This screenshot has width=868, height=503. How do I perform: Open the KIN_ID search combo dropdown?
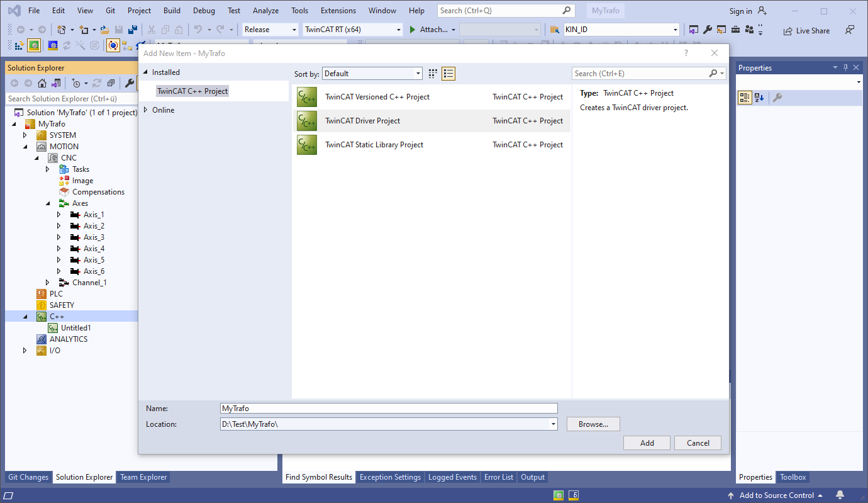click(676, 30)
